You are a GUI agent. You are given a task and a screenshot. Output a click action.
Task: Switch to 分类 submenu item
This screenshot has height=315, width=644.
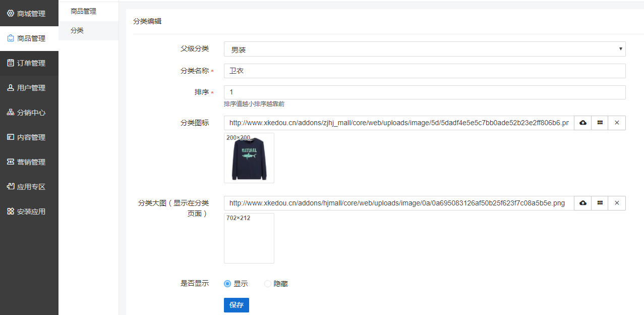pos(77,30)
